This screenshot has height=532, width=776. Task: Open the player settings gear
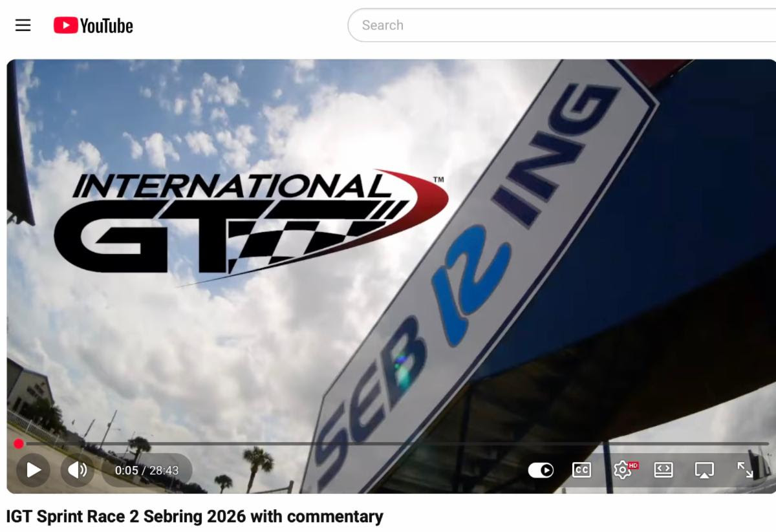pyautogui.click(x=622, y=470)
